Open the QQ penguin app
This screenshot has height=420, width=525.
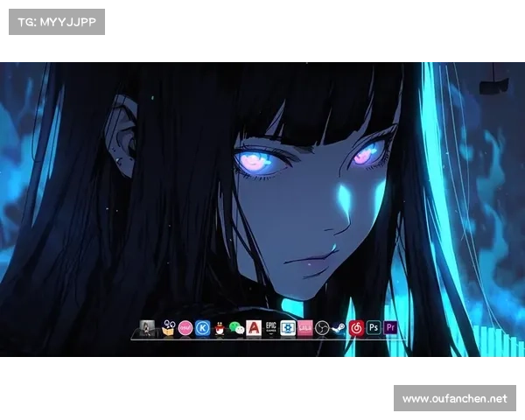point(220,328)
